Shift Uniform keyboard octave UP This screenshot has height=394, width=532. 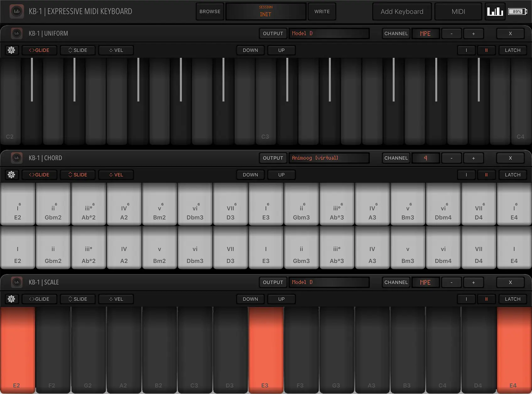point(281,50)
